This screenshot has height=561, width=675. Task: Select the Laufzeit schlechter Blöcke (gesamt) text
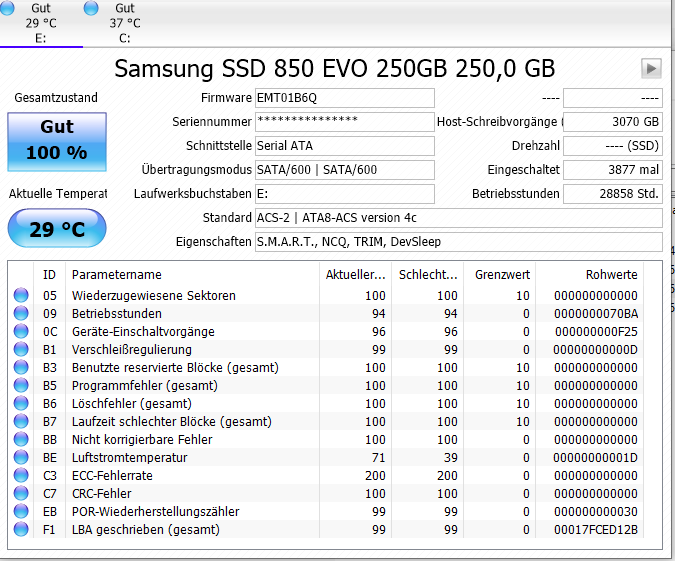[172, 422]
